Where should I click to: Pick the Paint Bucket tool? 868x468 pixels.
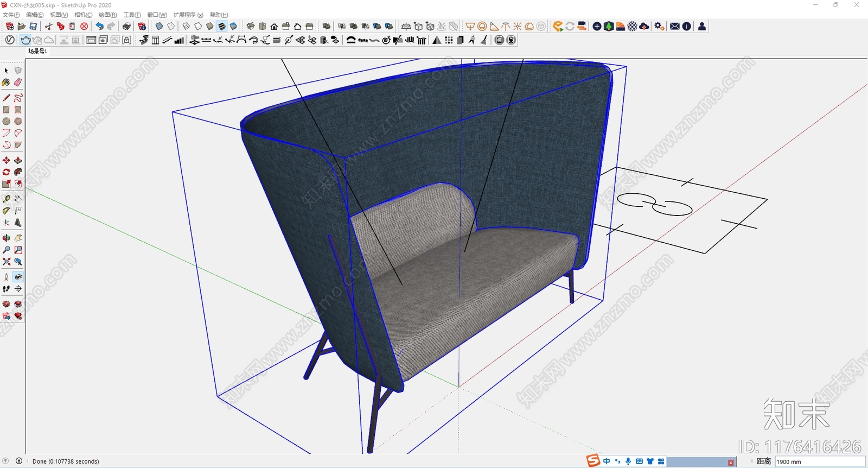[6, 83]
